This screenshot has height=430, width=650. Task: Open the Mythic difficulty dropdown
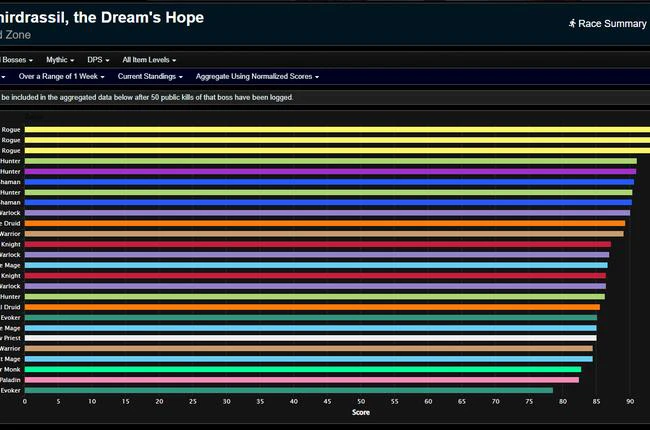pos(60,60)
